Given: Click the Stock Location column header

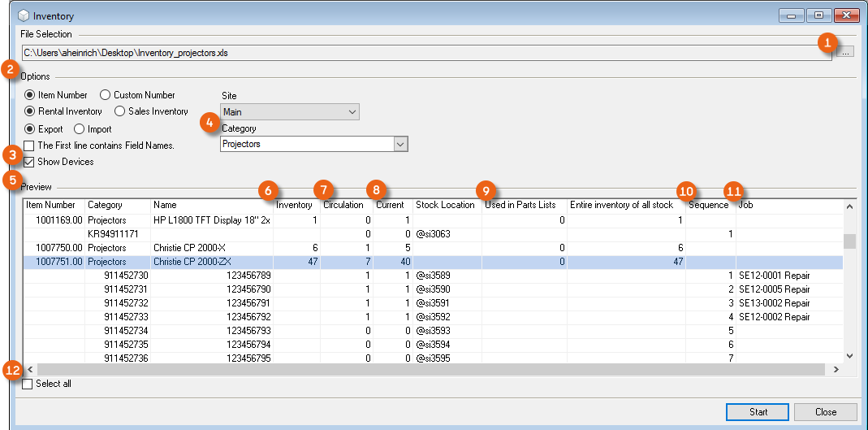Looking at the screenshot, I should point(445,205).
